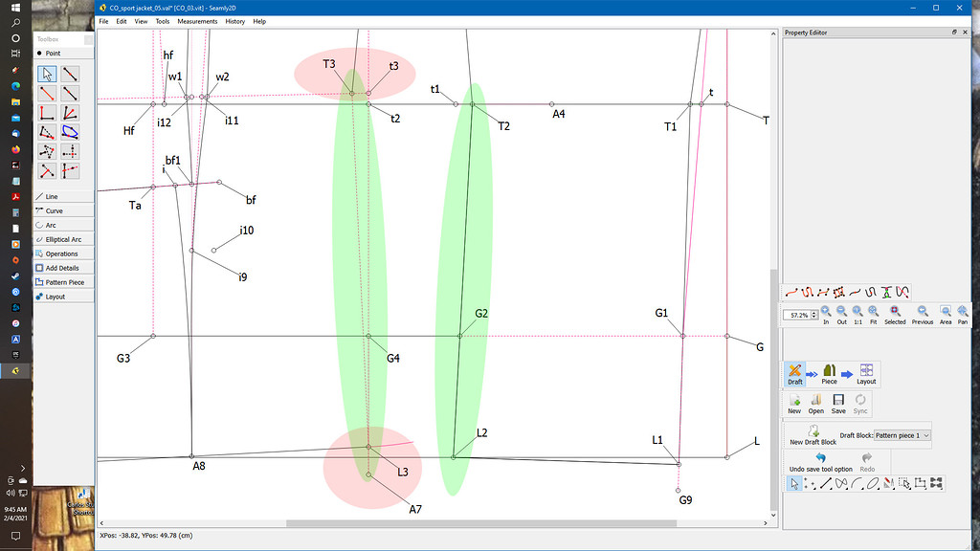Switch to Piece mode using its icon
This screenshot has width=980, height=551.
click(x=829, y=373)
